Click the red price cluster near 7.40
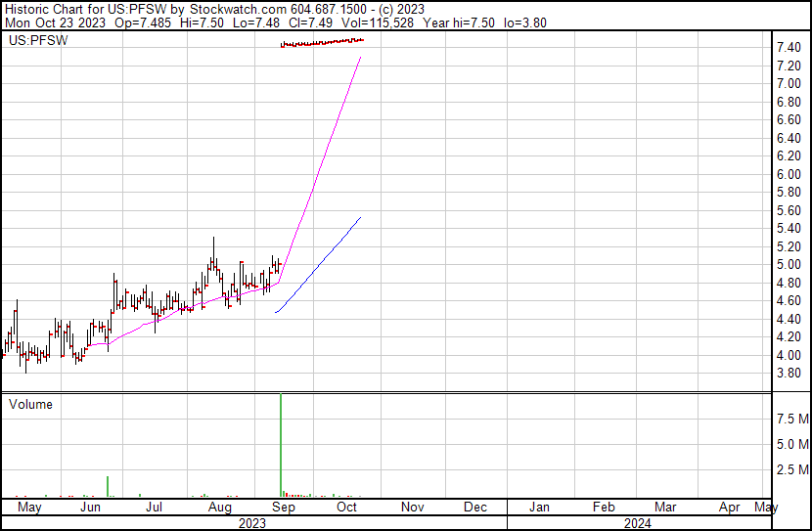The image size is (812, 531). click(321, 43)
